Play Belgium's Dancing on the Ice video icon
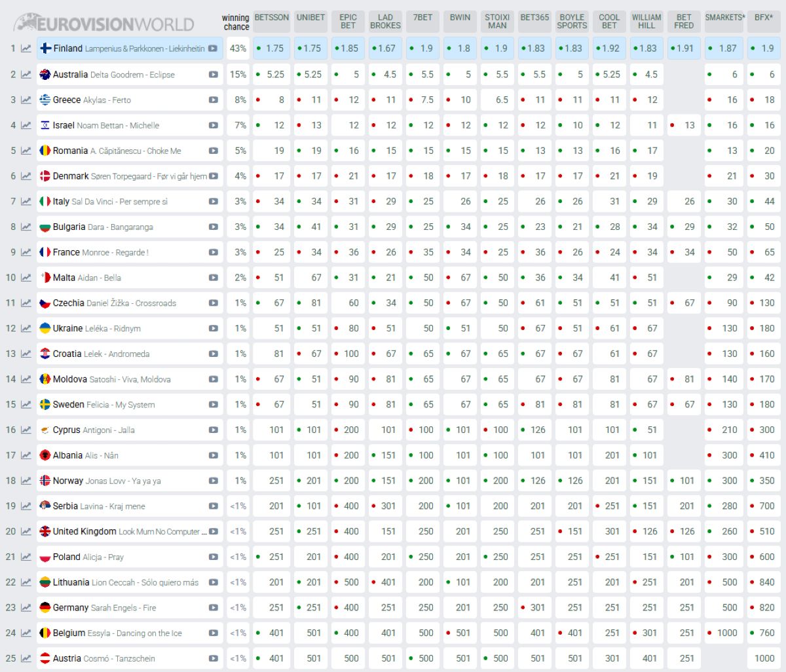Screen dimensions: 786x672 [x=213, y=633]
